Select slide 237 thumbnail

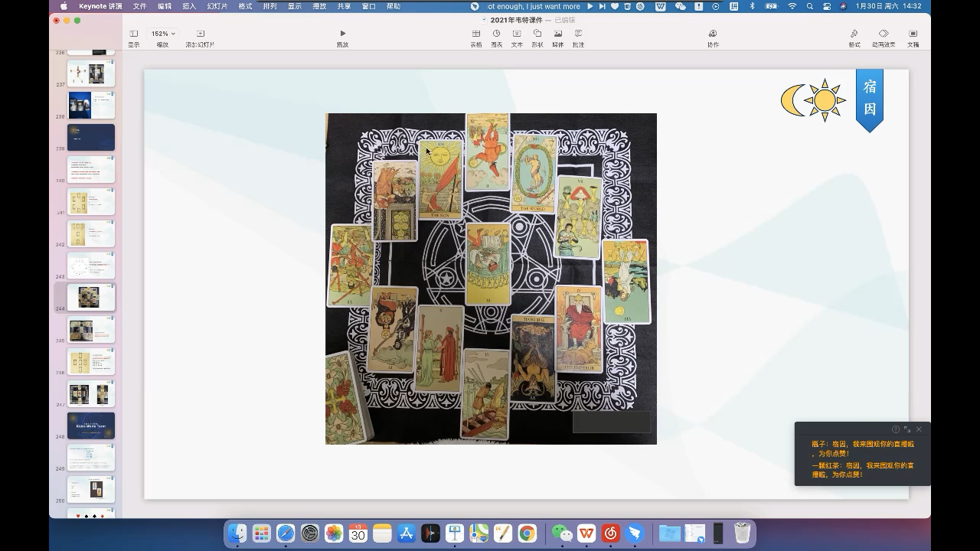tap(91, 73)
